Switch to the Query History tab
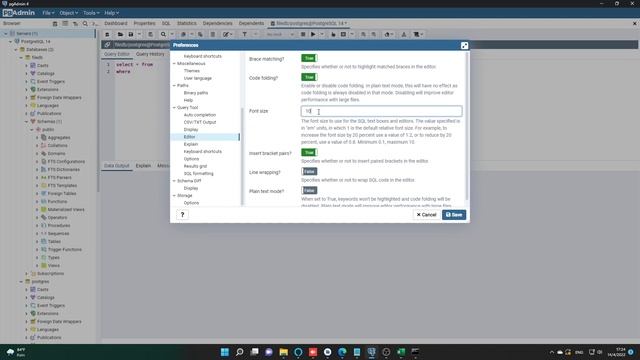This screenshot has width=640, height=360. click(150, 54)
